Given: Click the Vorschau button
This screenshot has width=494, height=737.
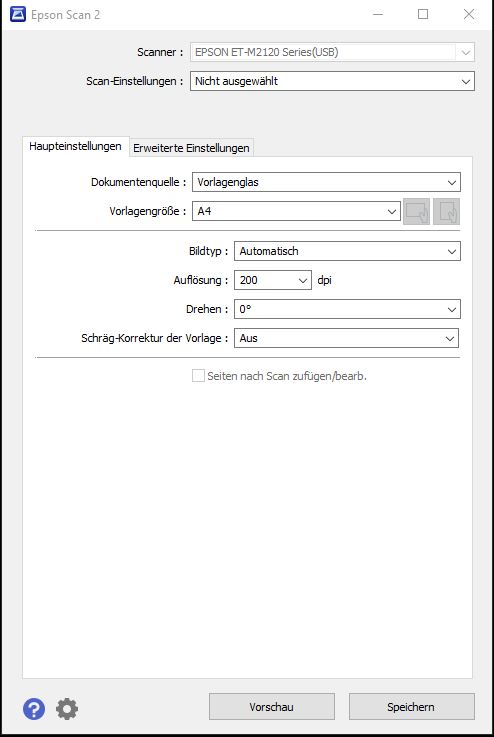Looking at the screenshot, I should click(272, 707).
